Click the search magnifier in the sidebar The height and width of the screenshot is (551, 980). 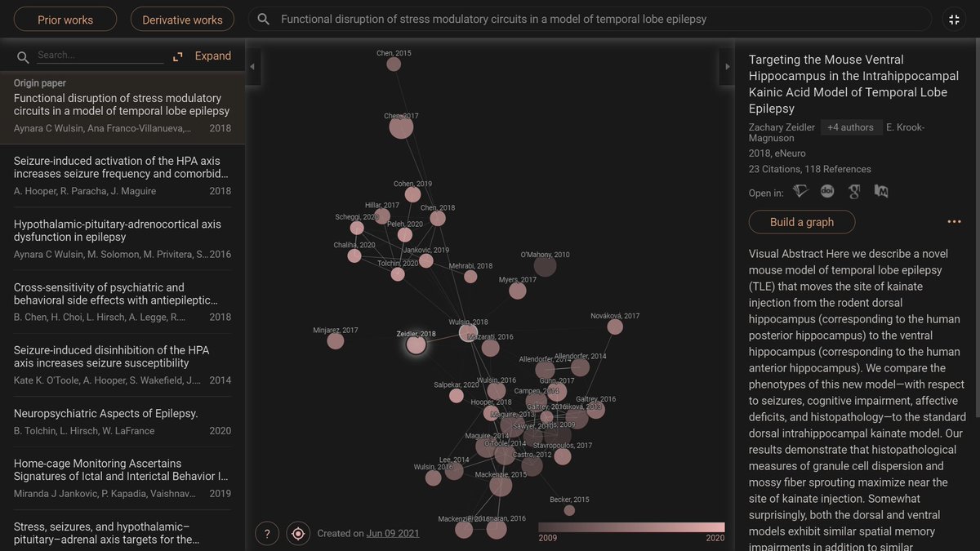(x=23, y=57)
